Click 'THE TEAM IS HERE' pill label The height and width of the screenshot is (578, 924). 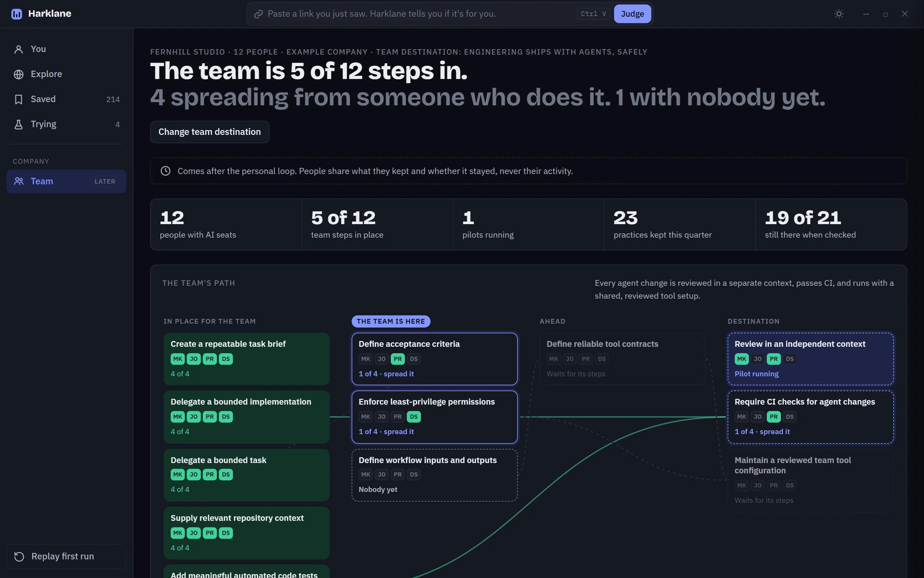click(390, 321)
